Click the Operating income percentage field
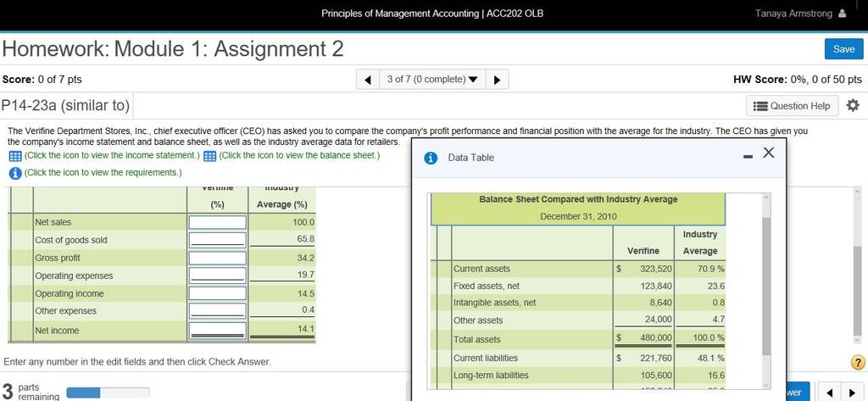This screenshot has height=401, width=868. pos(218,293)
